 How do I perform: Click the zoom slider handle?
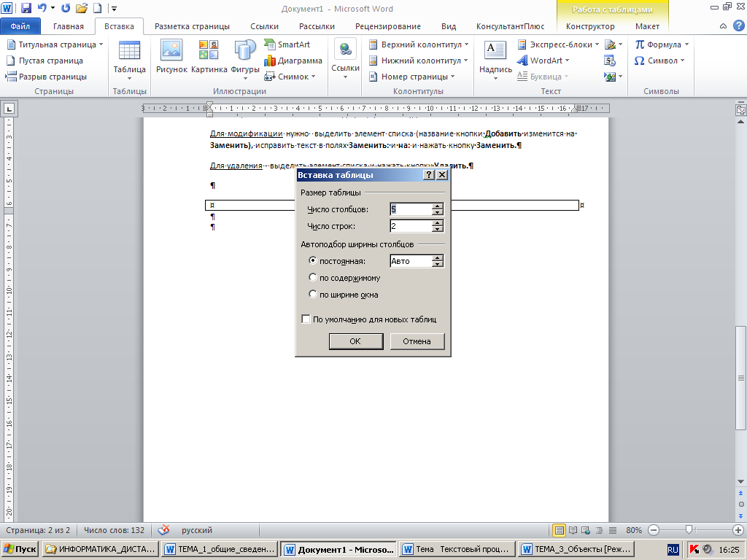(x=689, y=529)
